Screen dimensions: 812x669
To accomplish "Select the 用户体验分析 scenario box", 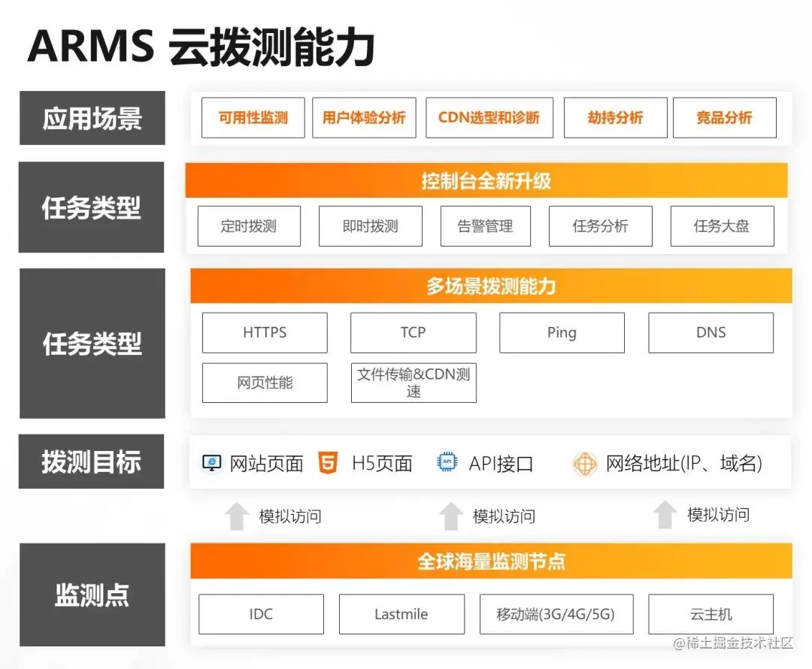I will (x=364, y=117).
